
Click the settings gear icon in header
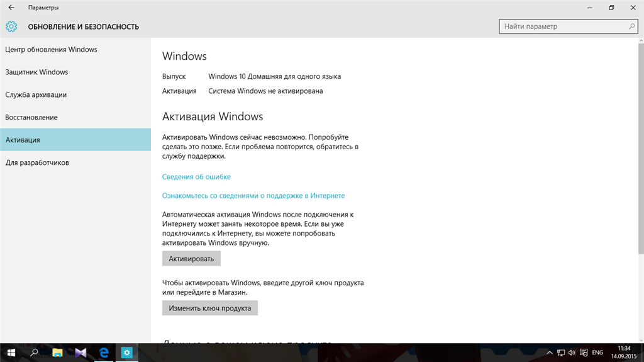pos(11,26)
